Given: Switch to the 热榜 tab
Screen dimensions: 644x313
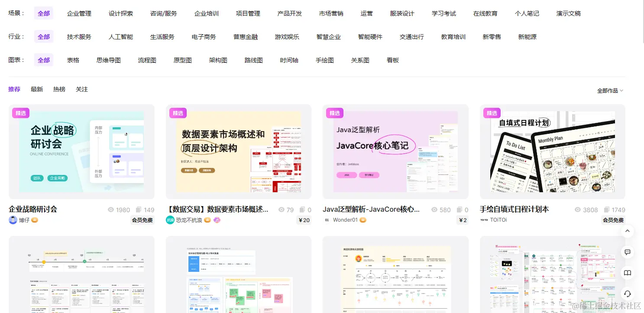Looking at the screenshot, I should (59, 89).
